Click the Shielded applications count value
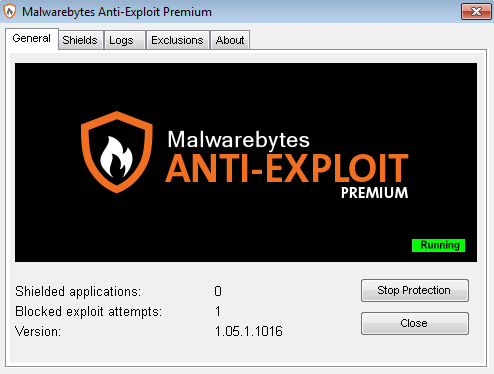 tap(218, 291)
